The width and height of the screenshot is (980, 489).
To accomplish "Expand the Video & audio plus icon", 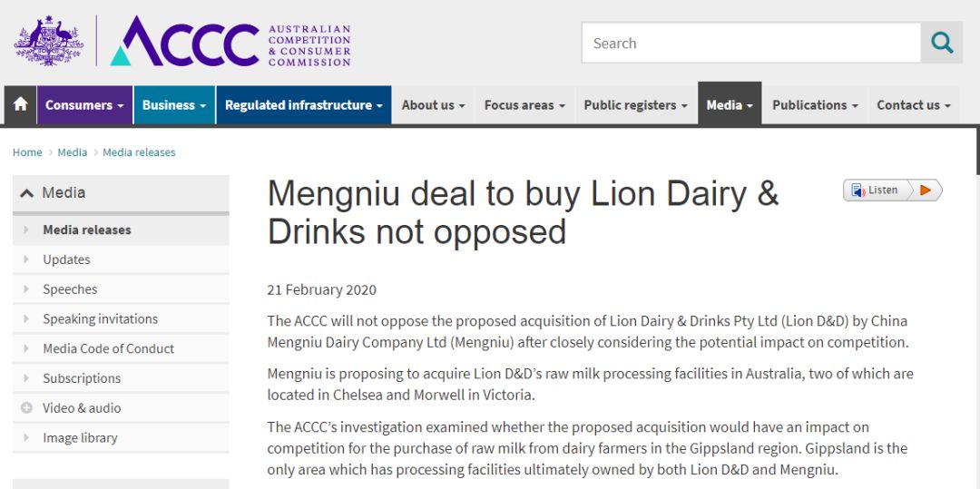I will [x=26, y=408].
